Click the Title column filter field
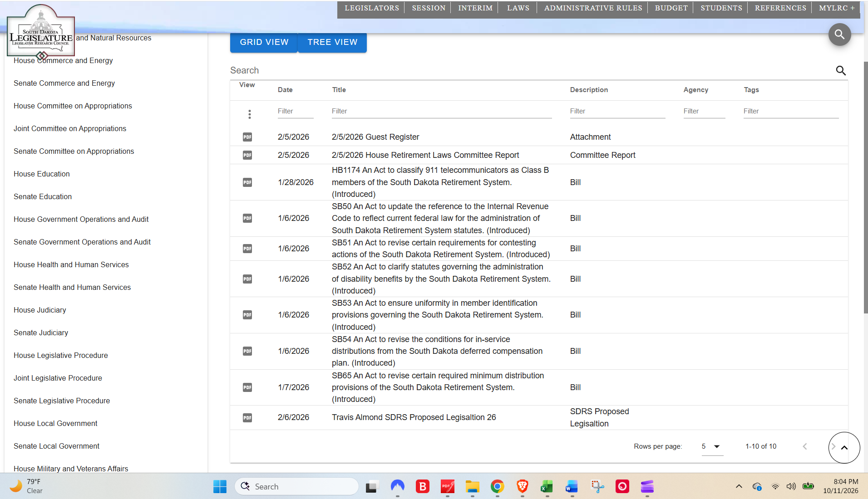The image size is (868, 499). (442, 111)
